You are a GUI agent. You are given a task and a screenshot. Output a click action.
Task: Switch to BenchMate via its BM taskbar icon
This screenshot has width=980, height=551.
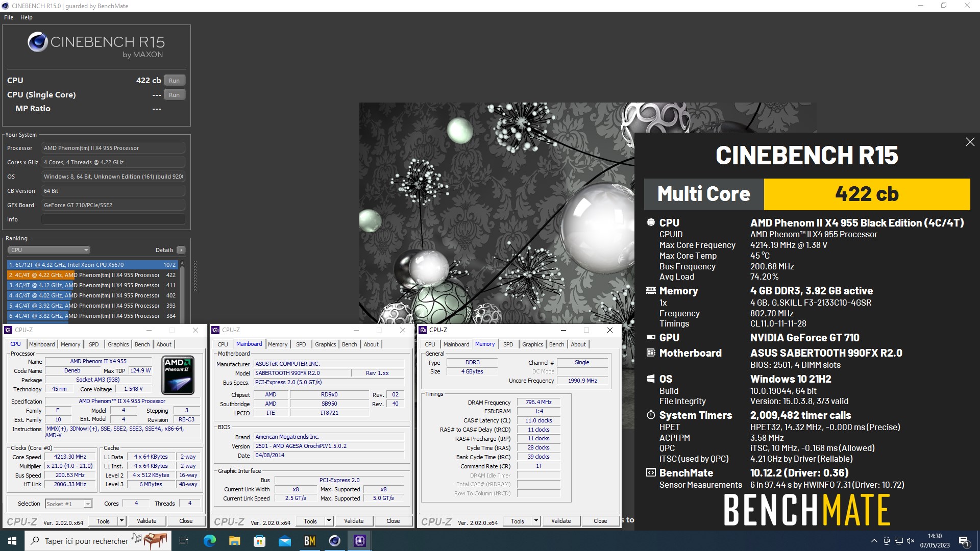point(309,541)
